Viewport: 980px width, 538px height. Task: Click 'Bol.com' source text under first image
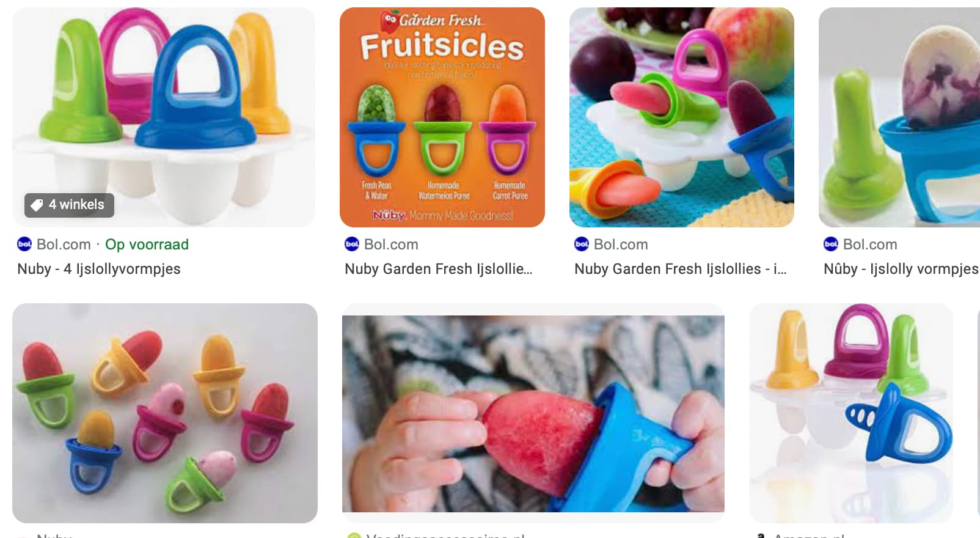[x=64, y=245]
